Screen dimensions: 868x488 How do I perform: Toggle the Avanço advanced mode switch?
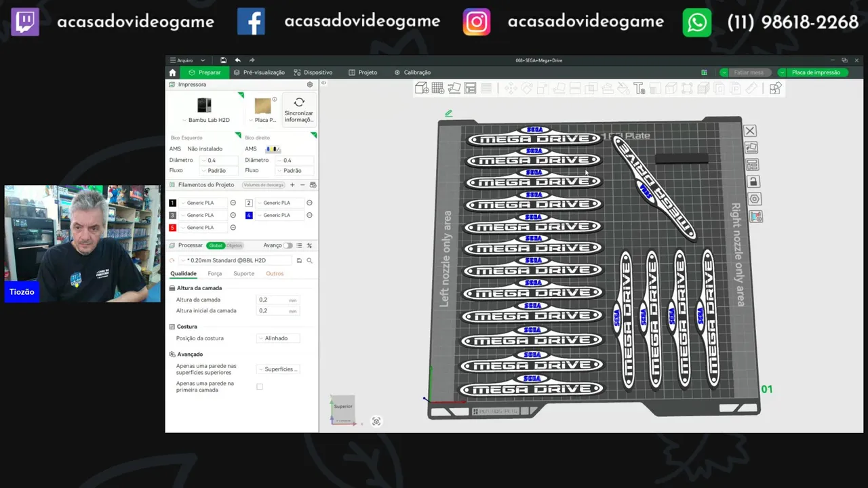coord(288,245)
